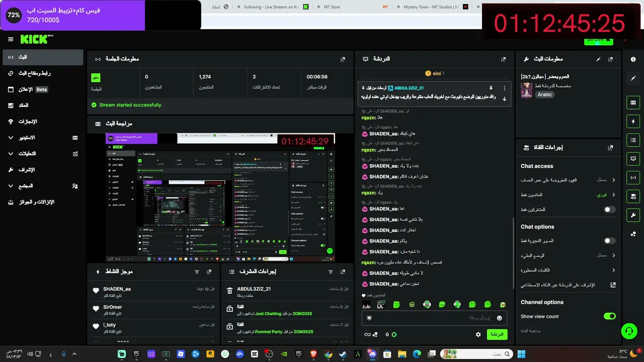Pop out the الدردشة chat panel
Image resolution: width=644 pixels, height=362 pixels.
tap(503, 59)
